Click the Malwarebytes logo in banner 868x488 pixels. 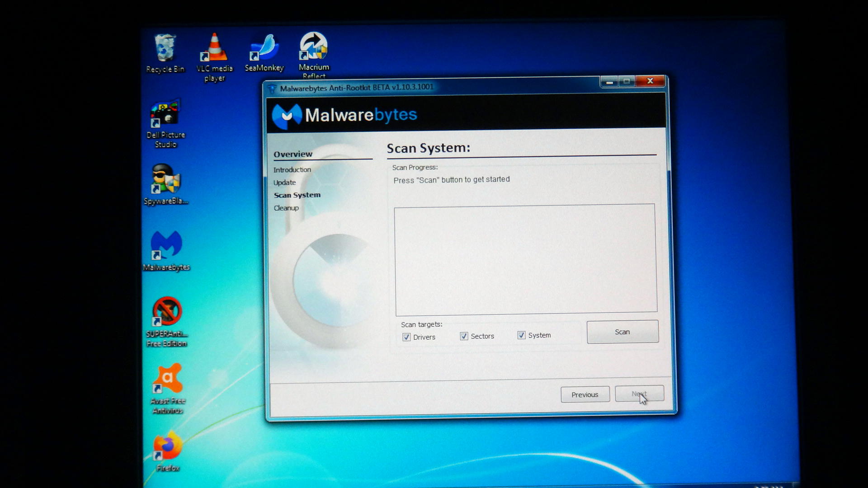coord(344,115)
